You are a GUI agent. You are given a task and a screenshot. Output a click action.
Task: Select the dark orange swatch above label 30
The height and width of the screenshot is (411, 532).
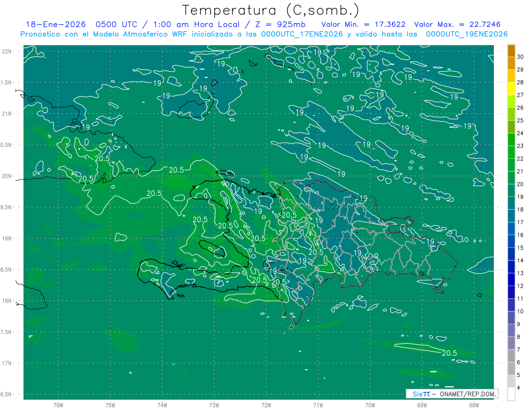(x=511, y=50)
